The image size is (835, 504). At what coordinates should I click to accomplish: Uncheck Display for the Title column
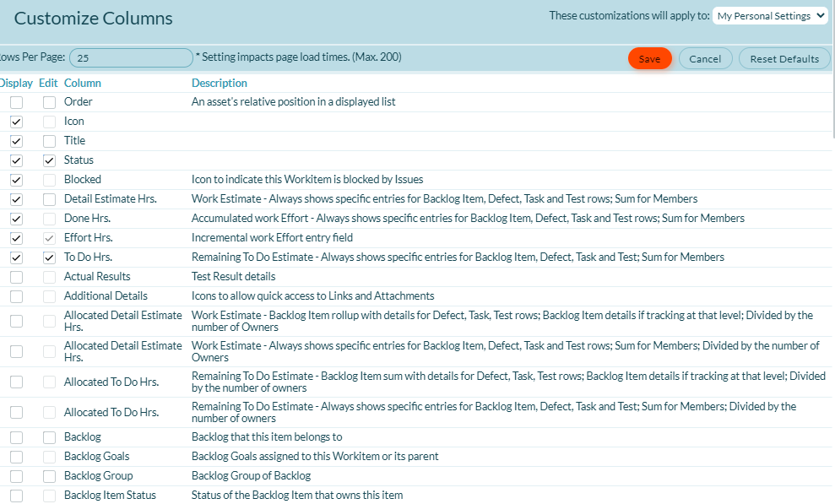coord(17,141)
